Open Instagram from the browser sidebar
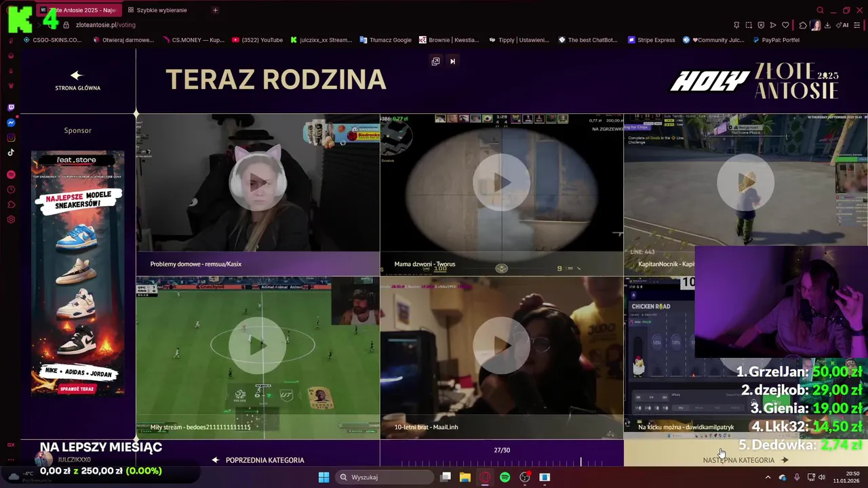The image size is (868, 488). [x=11, y=138]
